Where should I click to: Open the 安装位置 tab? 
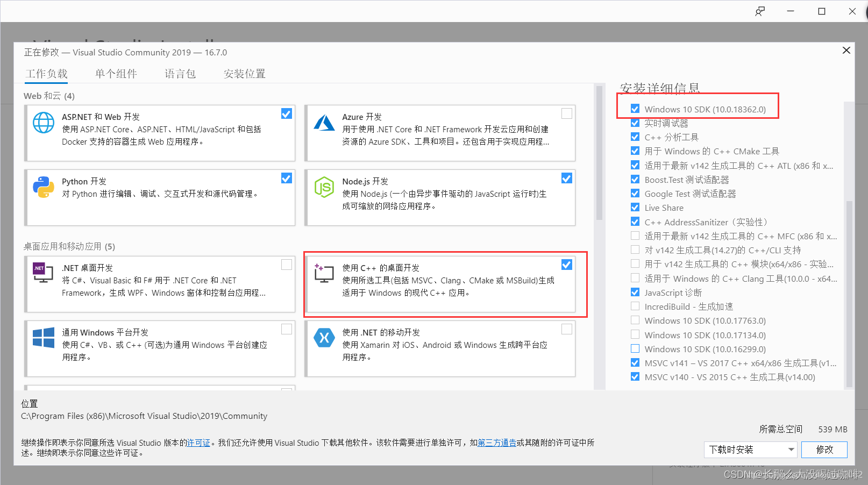(x=245, y=74)
